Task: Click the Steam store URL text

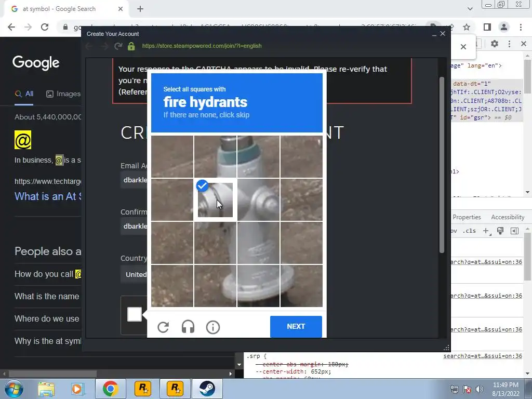Action: point(202,46)
